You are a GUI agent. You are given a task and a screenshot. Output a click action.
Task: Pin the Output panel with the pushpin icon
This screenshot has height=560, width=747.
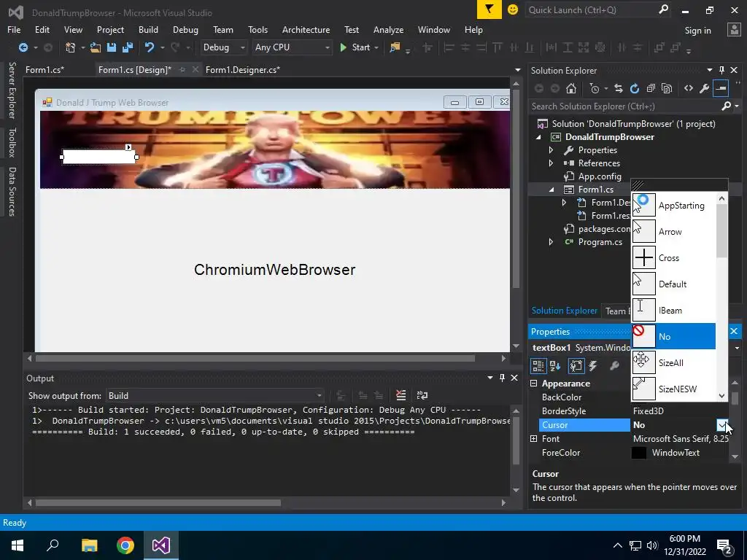point(502,378)
